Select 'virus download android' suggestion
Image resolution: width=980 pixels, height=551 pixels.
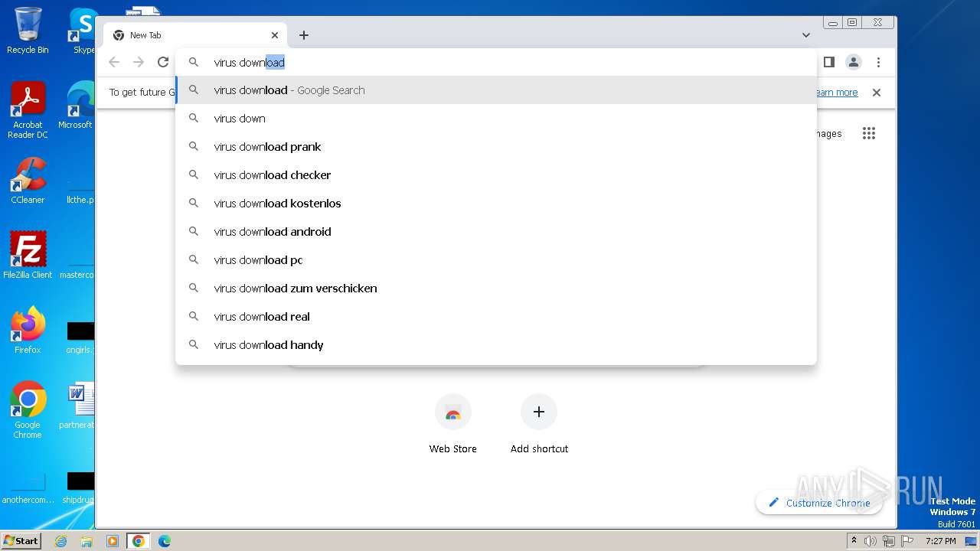[x=496, y=232]
